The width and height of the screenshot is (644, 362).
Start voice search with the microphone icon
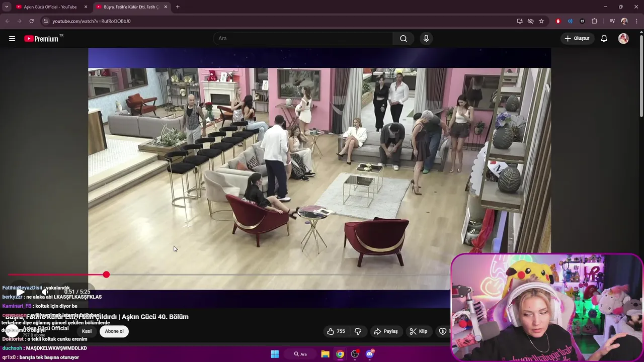tap(426, 39)
